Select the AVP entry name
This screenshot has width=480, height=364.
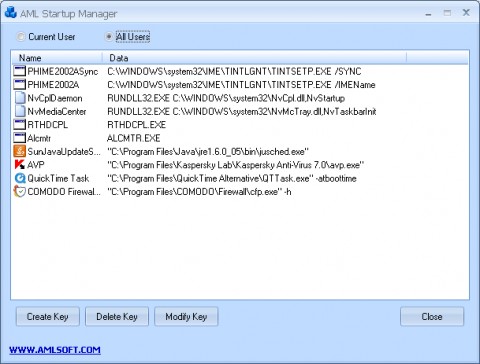pyautogui.click(x=36, y=165)
